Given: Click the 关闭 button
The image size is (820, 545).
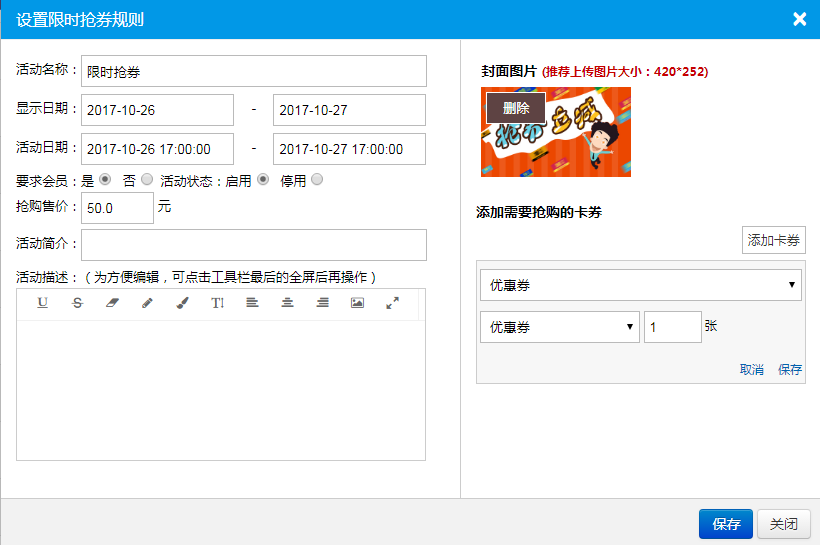Looking at the screenshot, I should click(784, 524).
